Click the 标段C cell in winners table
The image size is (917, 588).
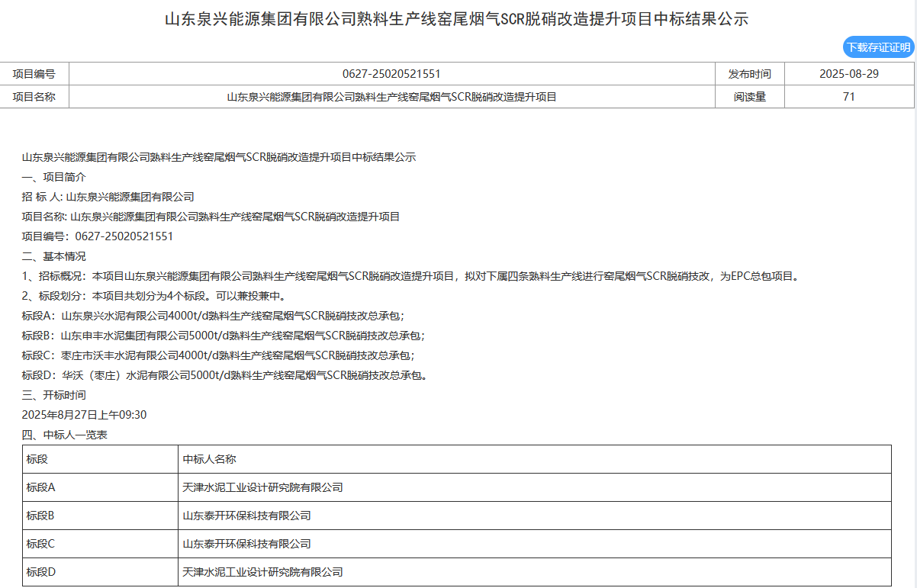click(x=100, y=544)
